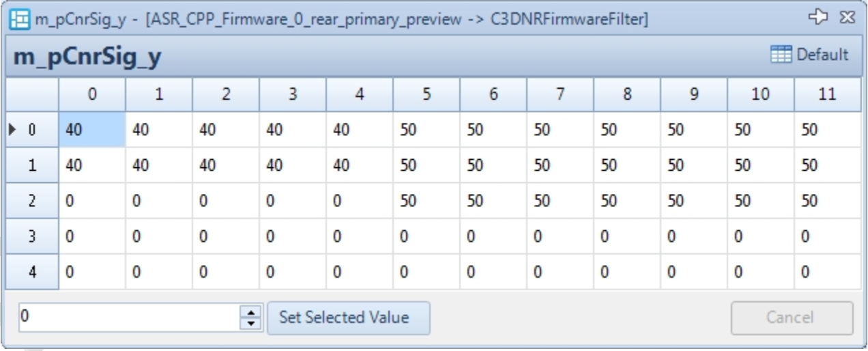
Task: Decrement value with spinner down arrow
Action: [x=252, y=322]
